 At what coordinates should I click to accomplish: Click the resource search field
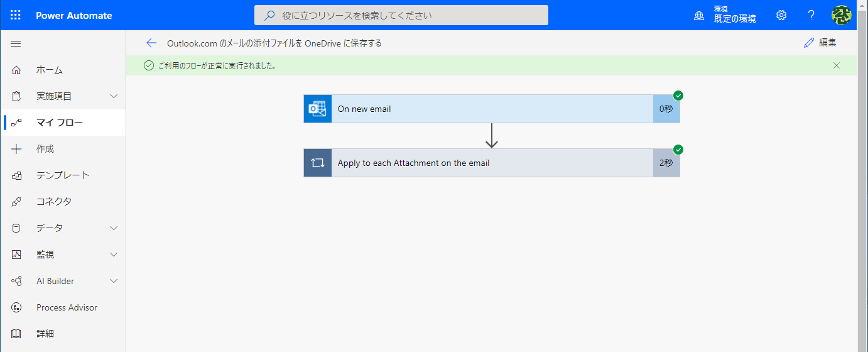(x=401, y=15)
